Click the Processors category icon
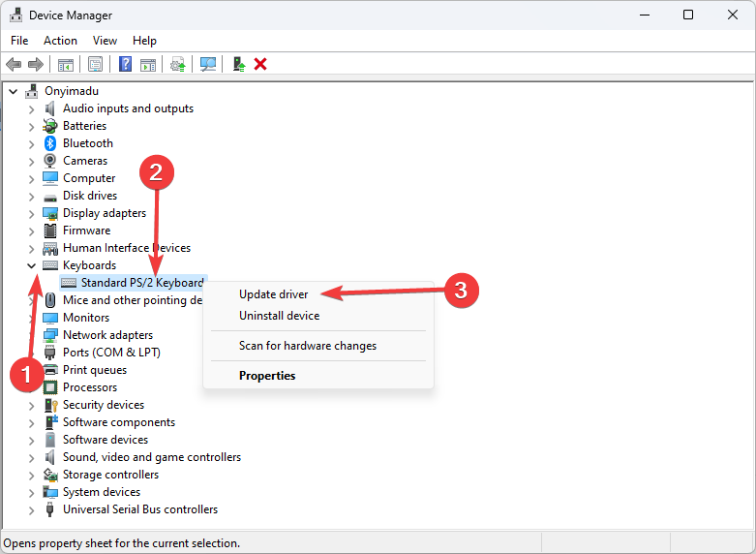Viewport: 756px width, 554px height. pos(50,387)
